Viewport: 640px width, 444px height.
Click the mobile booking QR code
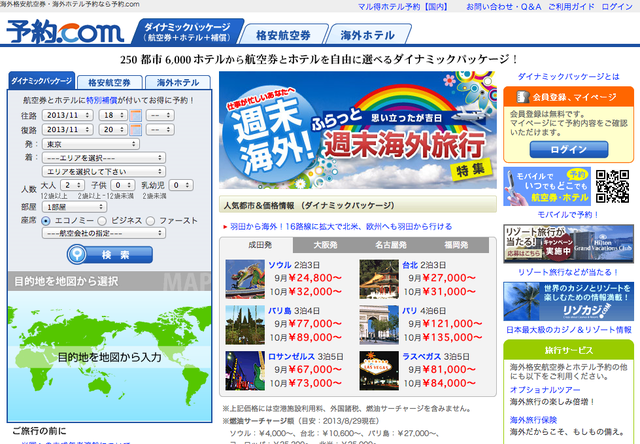612,186
